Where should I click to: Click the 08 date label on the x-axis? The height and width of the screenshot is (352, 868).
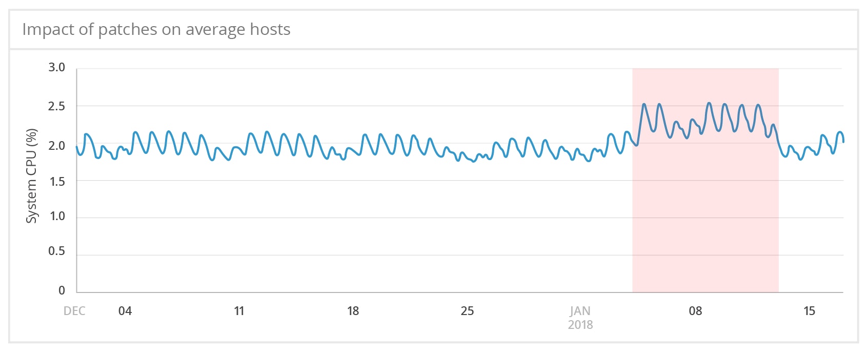tap(695, 311)
